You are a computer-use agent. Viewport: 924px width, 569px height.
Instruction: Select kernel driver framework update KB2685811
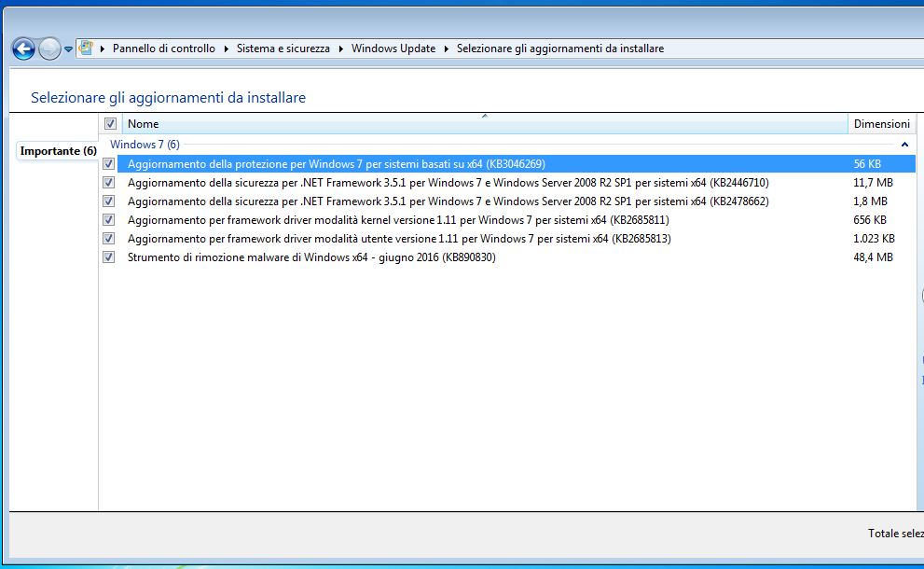pyautogui.click(x=398, y=220)
